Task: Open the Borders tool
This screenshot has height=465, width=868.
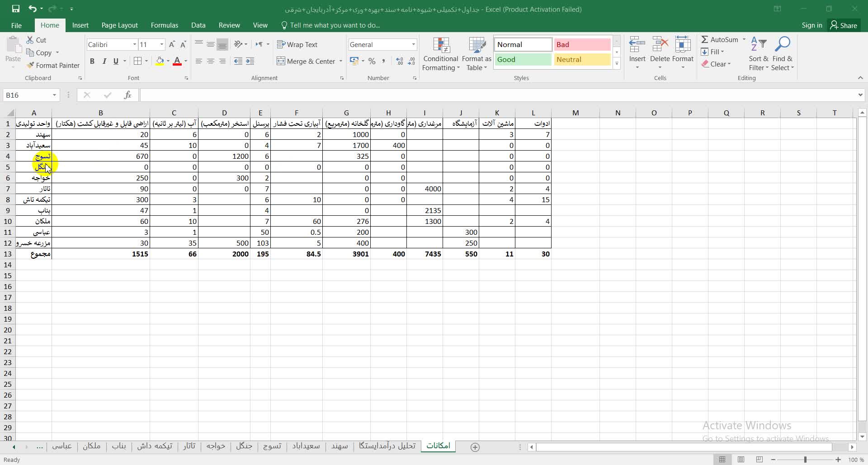Action: (x=138, y=61)
